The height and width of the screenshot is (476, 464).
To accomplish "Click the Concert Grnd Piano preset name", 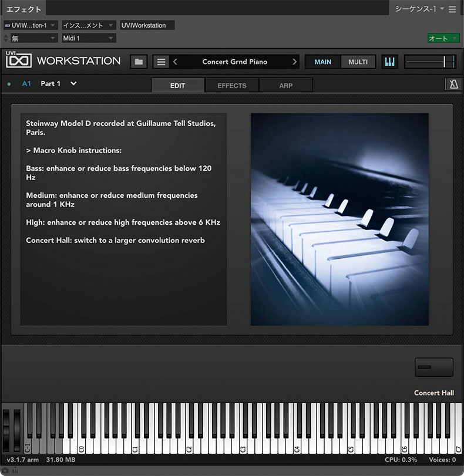I will pos(234,62).
